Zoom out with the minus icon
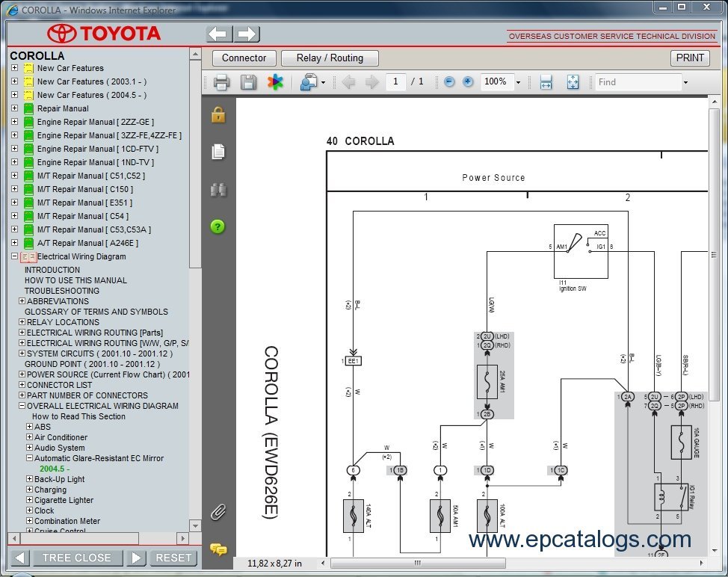 449,81
